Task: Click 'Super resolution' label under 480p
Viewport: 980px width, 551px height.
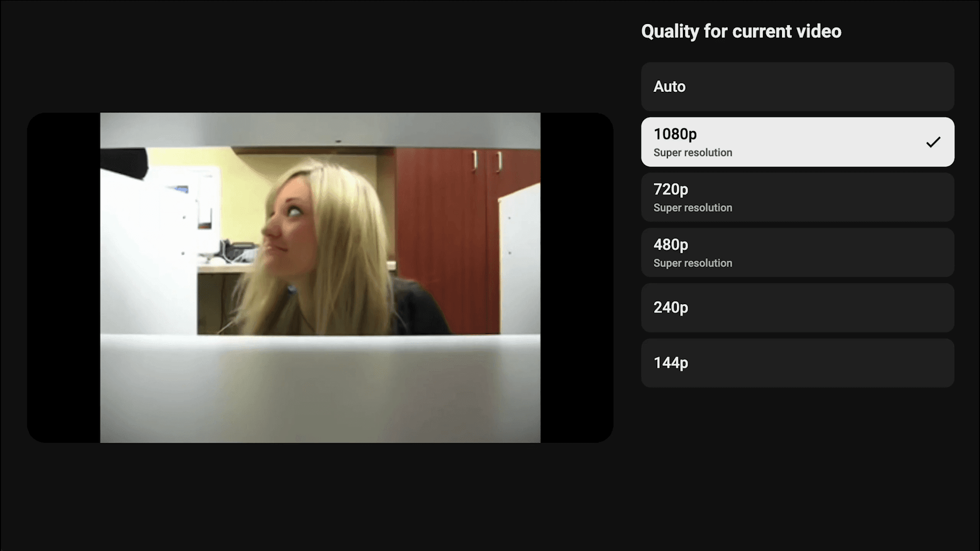Action: 693,263
